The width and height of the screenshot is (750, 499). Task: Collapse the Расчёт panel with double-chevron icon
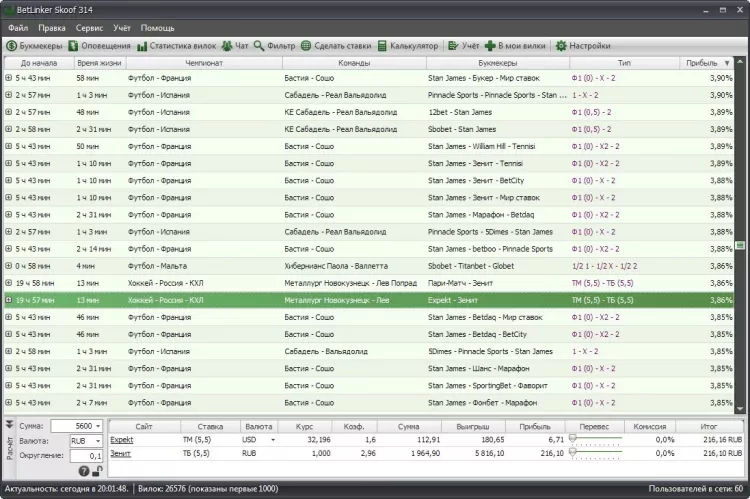(9, 424)
